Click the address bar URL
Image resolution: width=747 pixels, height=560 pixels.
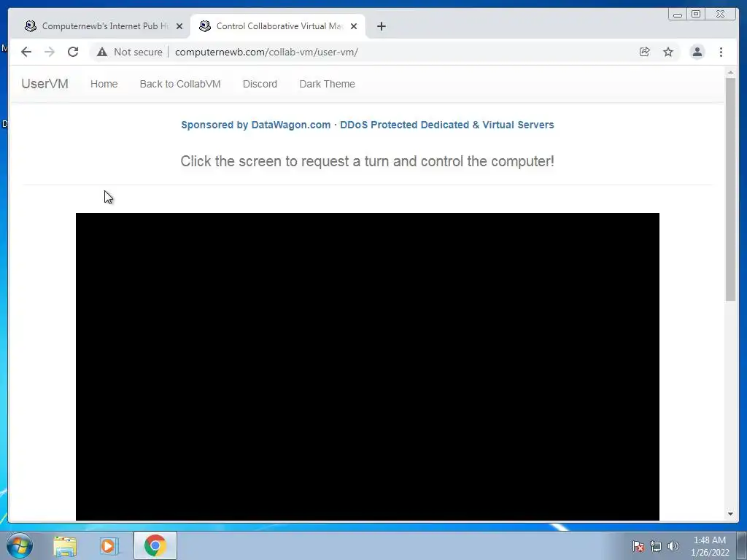click(266, 52)
